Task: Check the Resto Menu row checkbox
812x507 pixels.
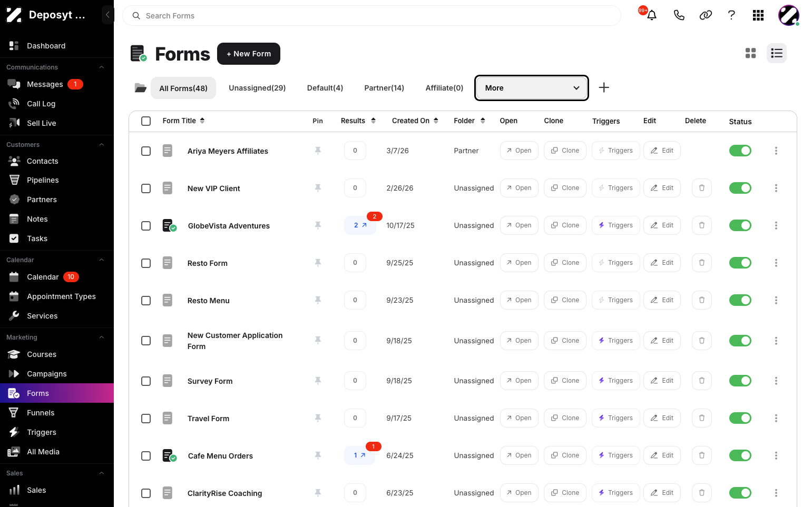Action: 146,301
